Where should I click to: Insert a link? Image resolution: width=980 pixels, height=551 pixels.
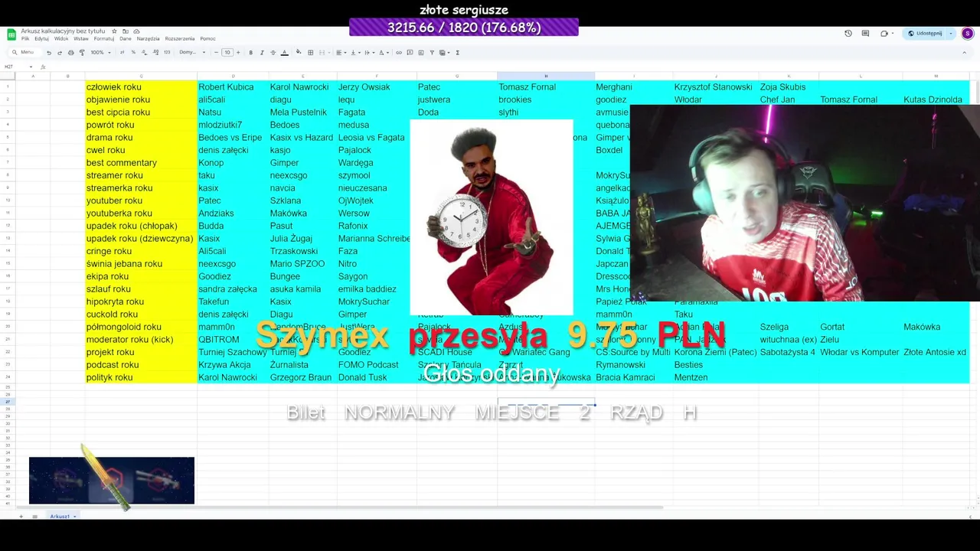[x=398, y=53]
